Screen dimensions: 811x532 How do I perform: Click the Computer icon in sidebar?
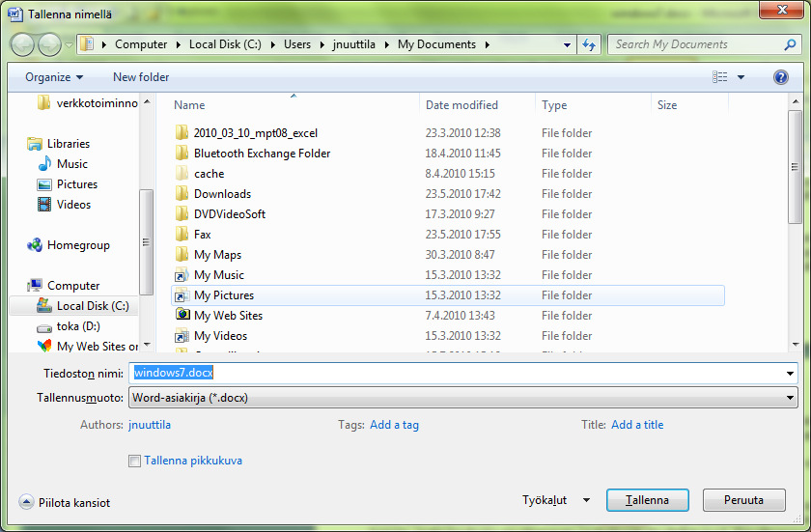[35, 286]
